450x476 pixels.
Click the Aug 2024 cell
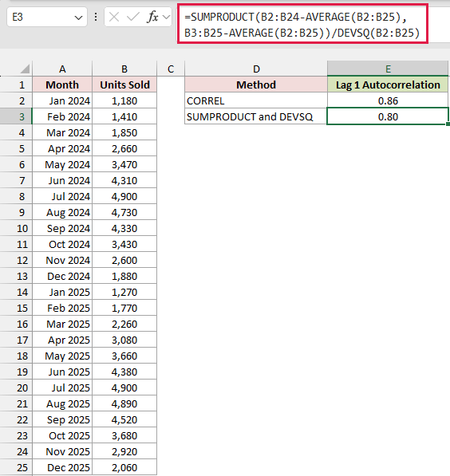(62, 212)
